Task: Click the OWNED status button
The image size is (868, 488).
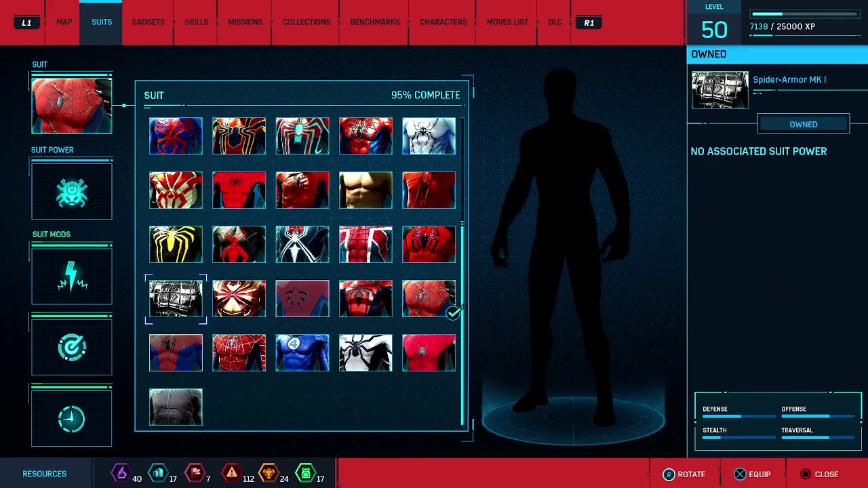Action: (x=803, y=124)
